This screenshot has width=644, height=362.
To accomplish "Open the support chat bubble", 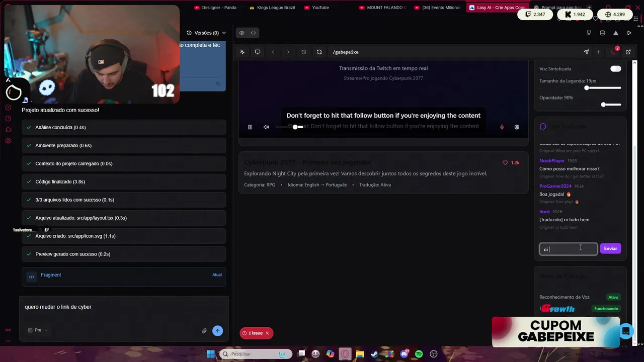I will (625, 331).
